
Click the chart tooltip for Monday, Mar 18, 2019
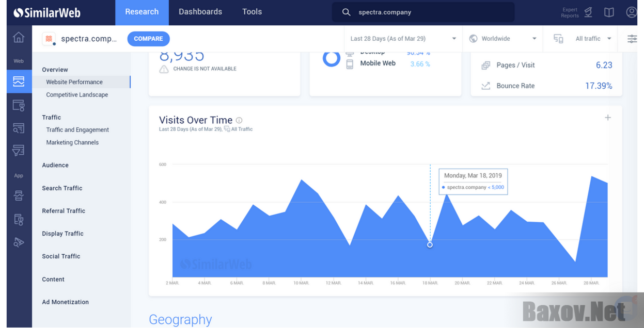click(473, 182)
